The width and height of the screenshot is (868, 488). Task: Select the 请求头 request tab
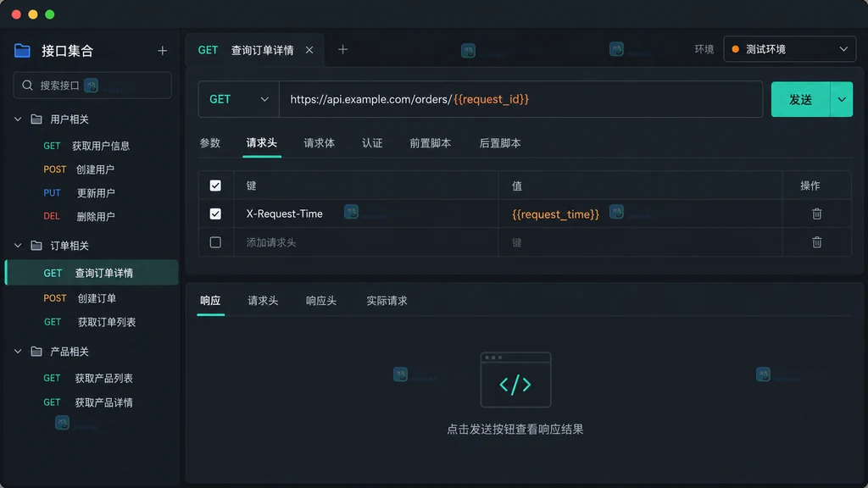pos(262,143)
